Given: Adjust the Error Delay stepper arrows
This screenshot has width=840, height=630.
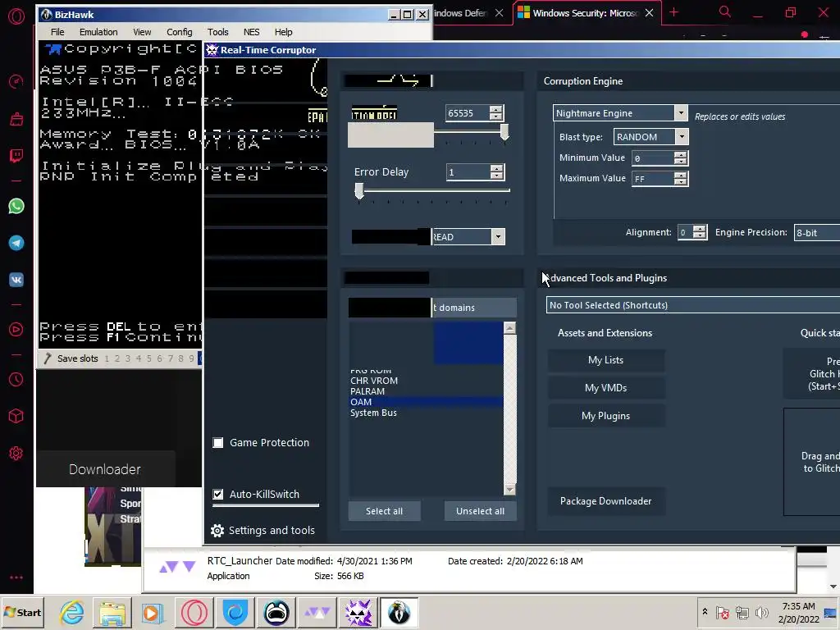Looking at the screenshot, I should 496,172.
